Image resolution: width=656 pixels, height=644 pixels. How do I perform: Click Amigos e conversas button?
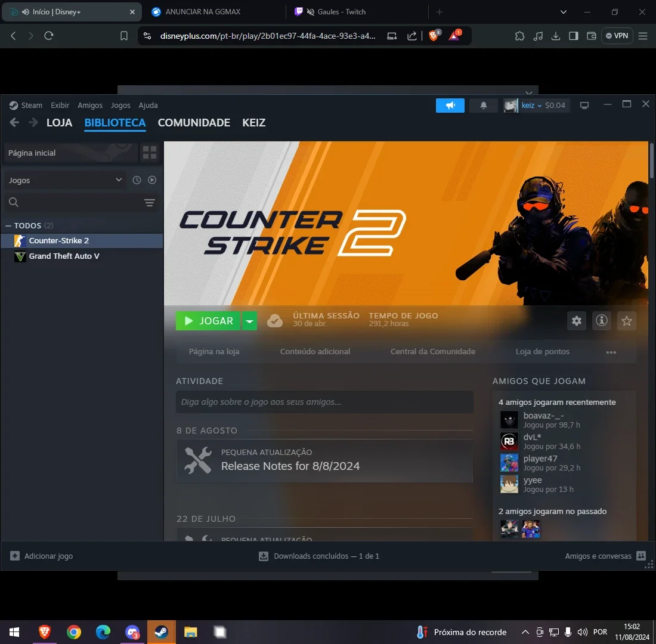605,556
